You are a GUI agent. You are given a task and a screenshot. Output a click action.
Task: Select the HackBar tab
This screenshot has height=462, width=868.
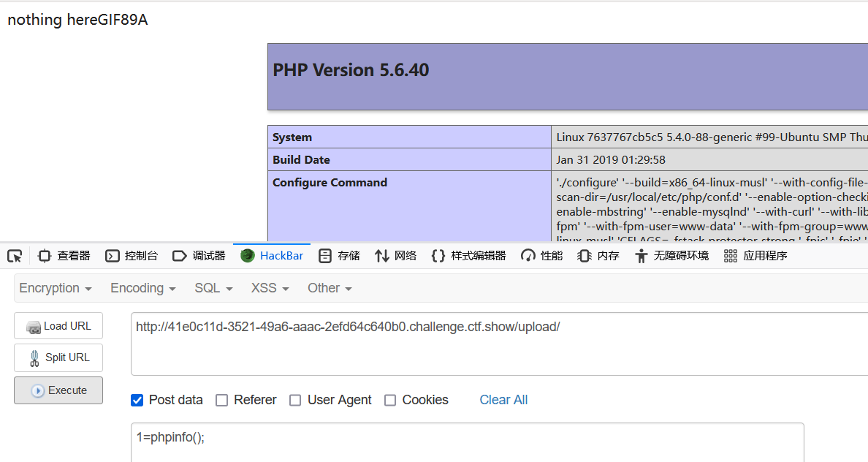(272, 256)
